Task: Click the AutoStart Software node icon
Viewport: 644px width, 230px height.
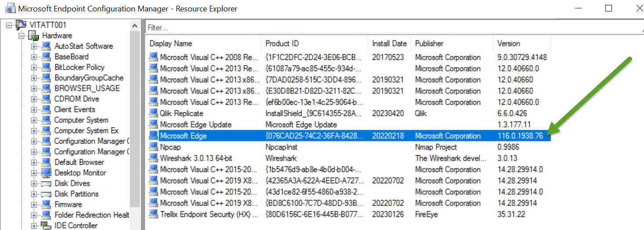Action: pos(47,46)
